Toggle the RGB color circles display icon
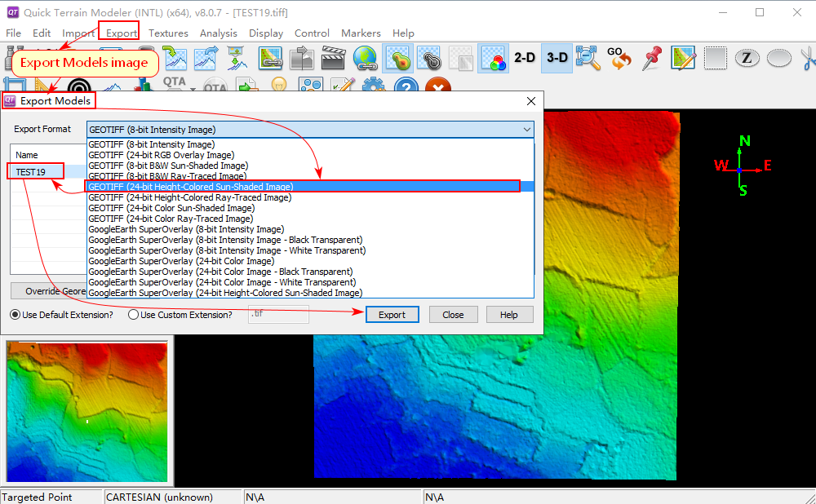 [493, 58]
